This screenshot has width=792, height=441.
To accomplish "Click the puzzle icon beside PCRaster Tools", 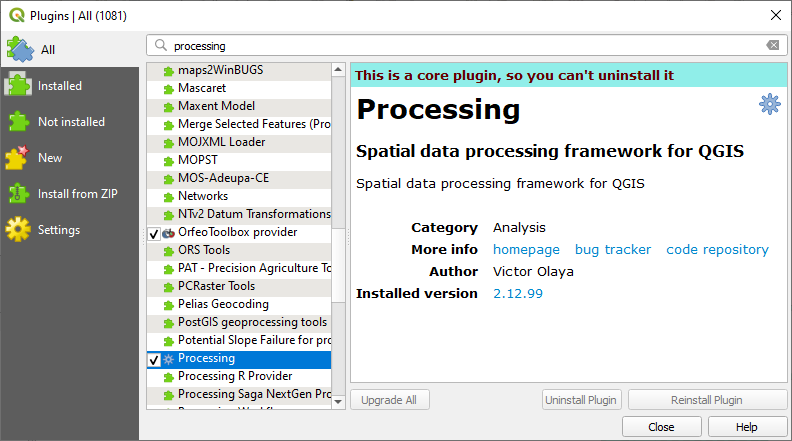I will coord(168,286).
